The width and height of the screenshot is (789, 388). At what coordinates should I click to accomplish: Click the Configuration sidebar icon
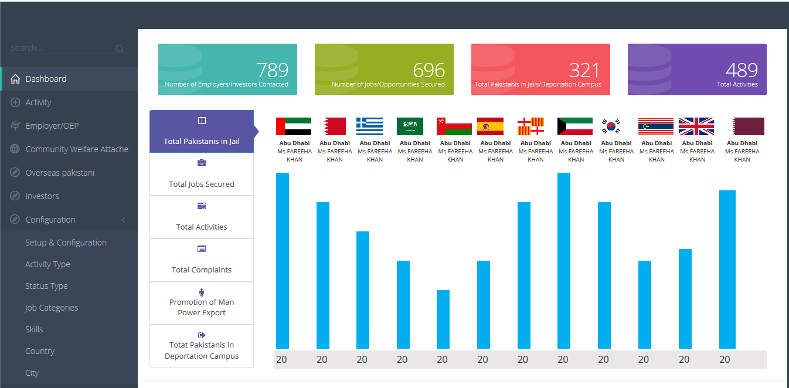(x=15, y=219)
